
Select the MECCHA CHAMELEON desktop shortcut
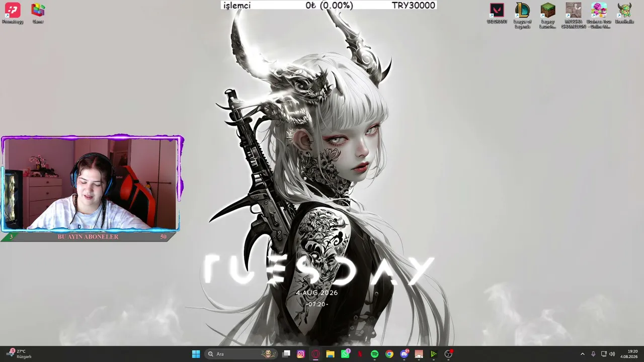click(574, 16)
